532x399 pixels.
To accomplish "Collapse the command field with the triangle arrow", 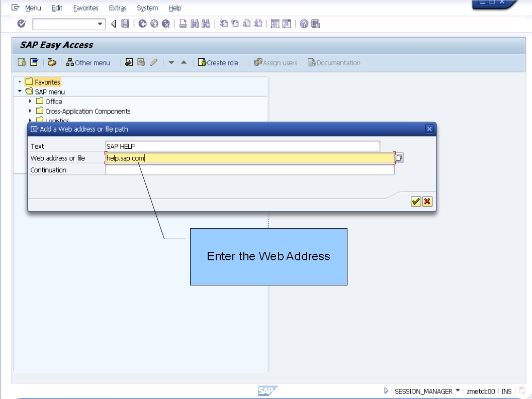I will pyautogui.click(x=114, y=24).
